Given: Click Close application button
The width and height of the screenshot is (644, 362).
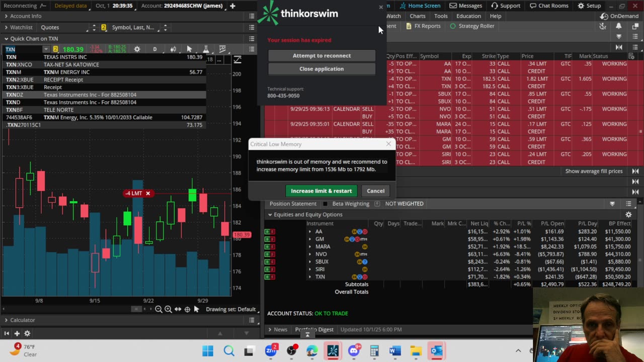Looking at the screenshot, I should pyautogui.click(x=321, y=69).
